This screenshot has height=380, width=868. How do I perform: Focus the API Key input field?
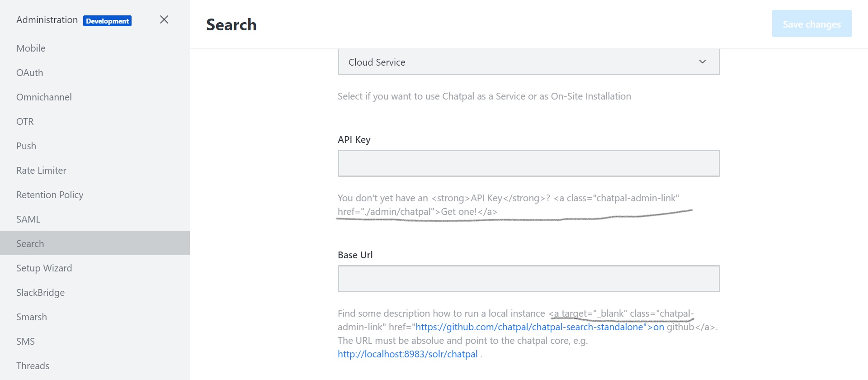point(528,163)
